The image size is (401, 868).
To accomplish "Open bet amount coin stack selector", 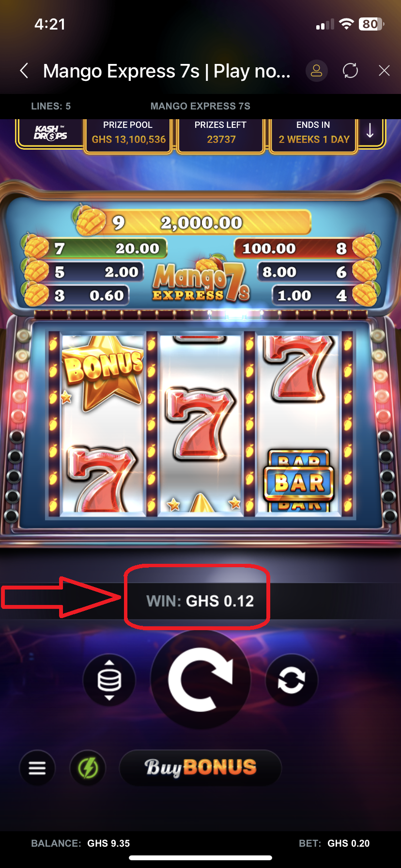I will pos(109,680).
